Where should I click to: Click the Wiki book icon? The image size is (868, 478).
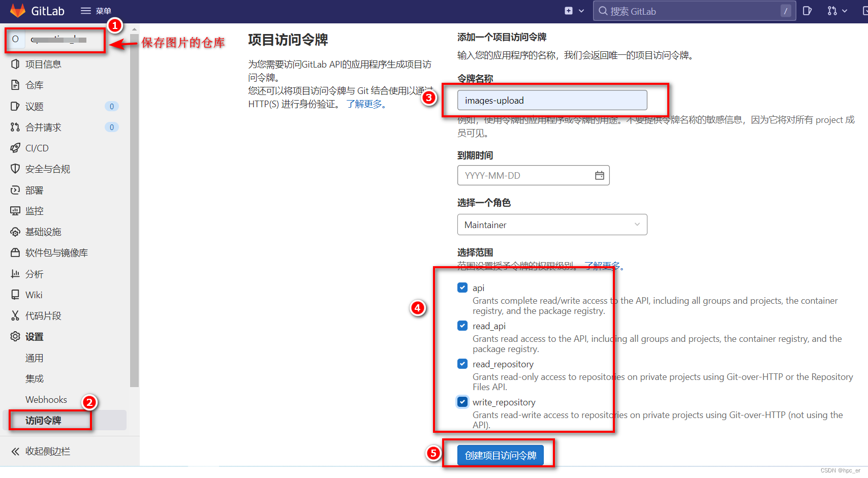[x=15, y=295]
